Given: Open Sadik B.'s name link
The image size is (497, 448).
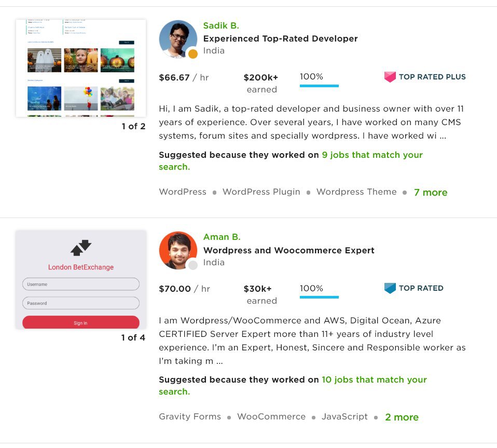Looking at the screenshot, I should pos(221,25).
